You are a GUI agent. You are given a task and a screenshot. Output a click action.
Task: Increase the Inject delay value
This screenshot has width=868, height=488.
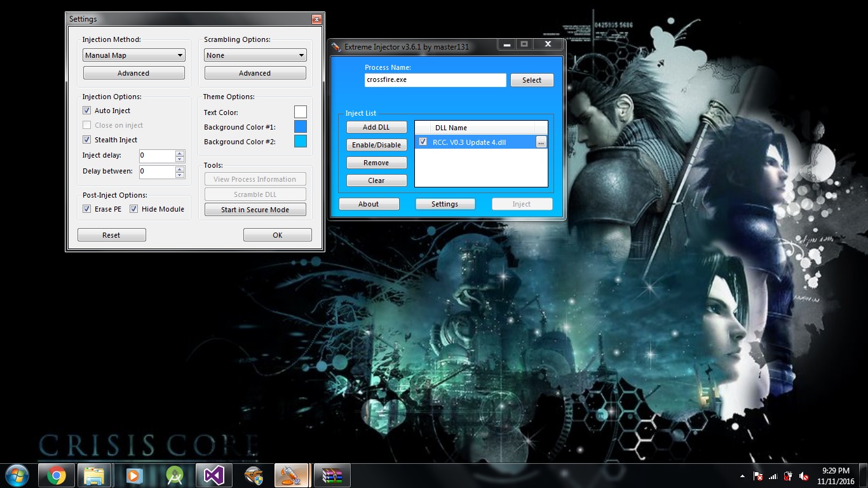(180, 153)
